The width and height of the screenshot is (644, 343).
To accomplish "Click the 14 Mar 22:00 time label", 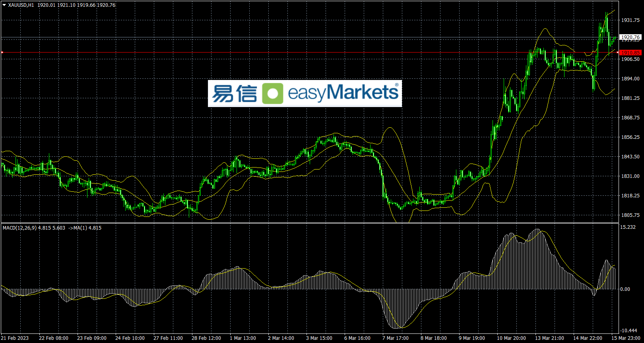I will [x=588, y=338].
